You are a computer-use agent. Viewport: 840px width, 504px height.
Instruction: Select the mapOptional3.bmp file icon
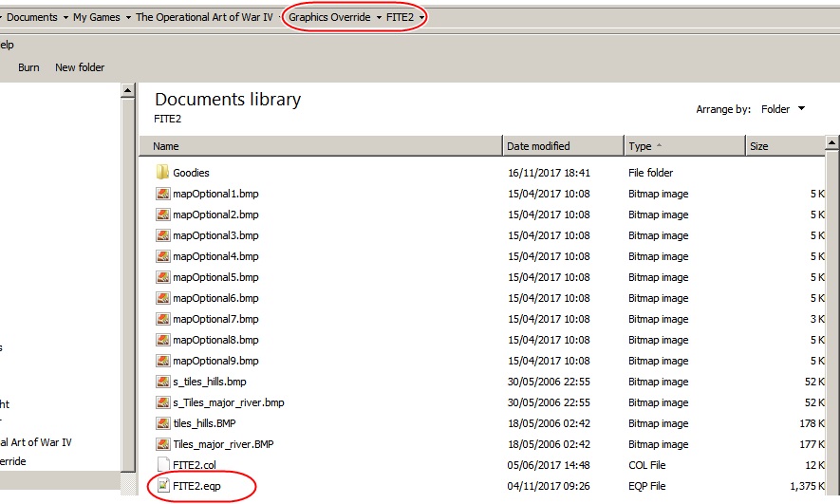[x=163, y=235]
